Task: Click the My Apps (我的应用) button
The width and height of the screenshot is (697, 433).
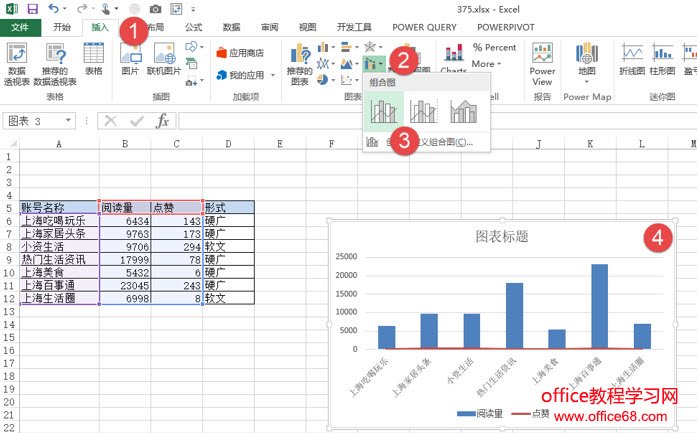Action: 240,75
